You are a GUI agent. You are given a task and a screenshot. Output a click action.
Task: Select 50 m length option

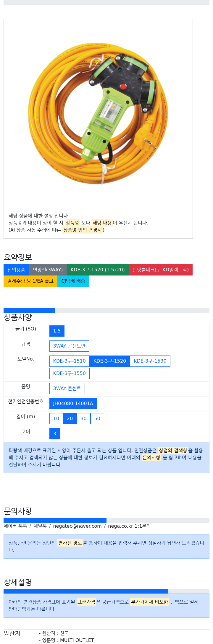tap(97, 419)
